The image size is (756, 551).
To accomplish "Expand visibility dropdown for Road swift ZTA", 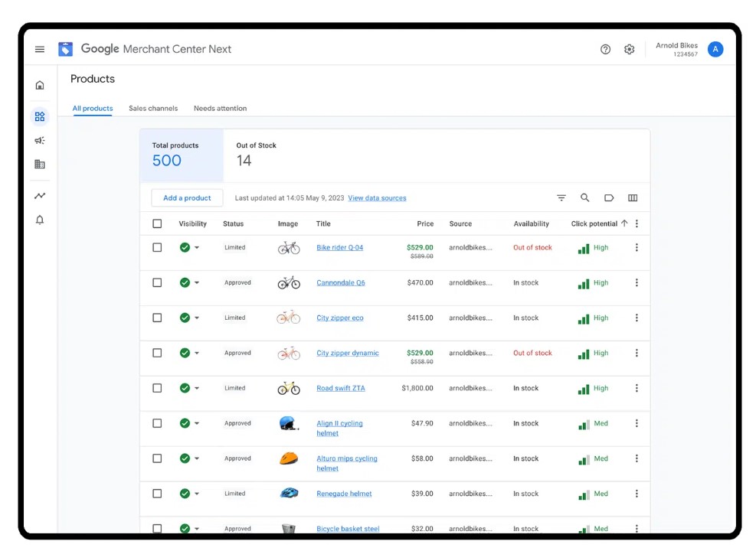I will tap(197, 388).
